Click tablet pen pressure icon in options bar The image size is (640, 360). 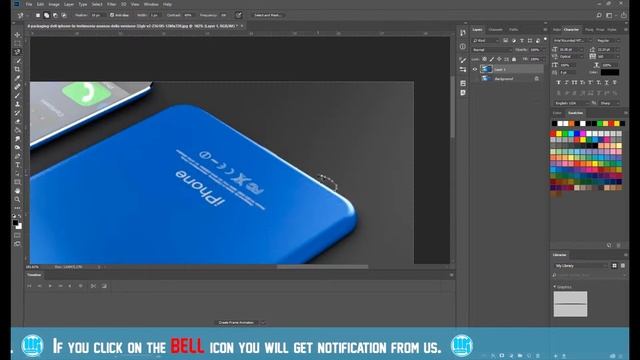tap(238, 15)
